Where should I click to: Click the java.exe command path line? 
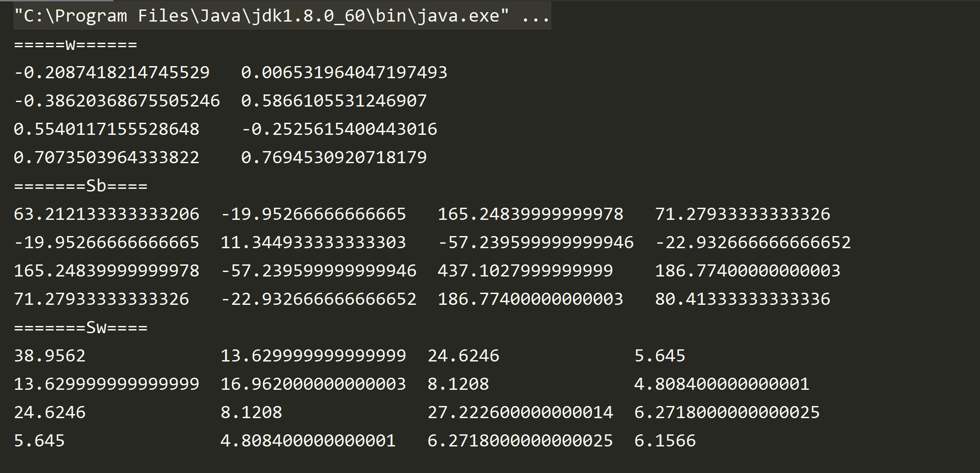pos(262,16)
